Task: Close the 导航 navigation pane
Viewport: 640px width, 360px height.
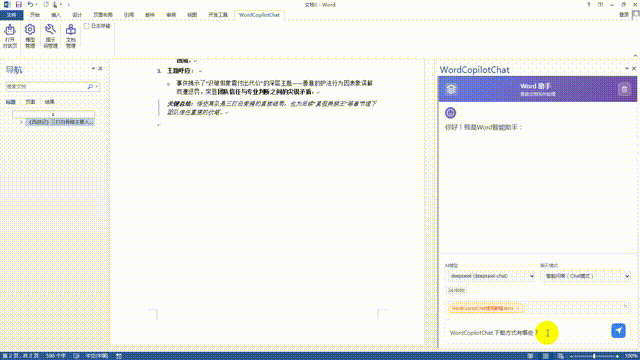Action: [100, 69]
